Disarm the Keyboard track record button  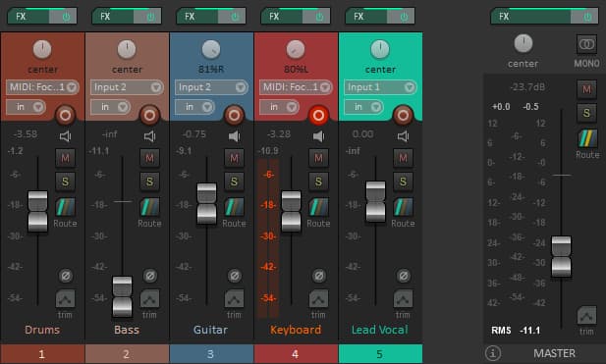click(318, 116)
